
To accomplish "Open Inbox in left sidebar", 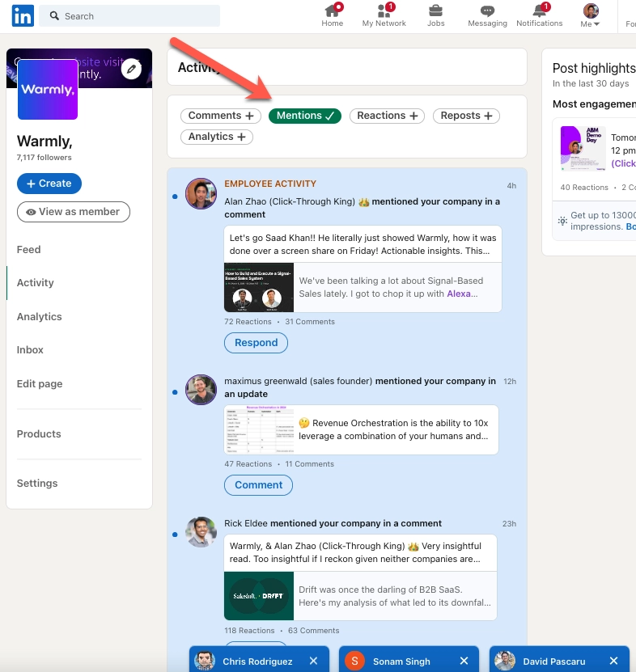I will pos(30,350).
